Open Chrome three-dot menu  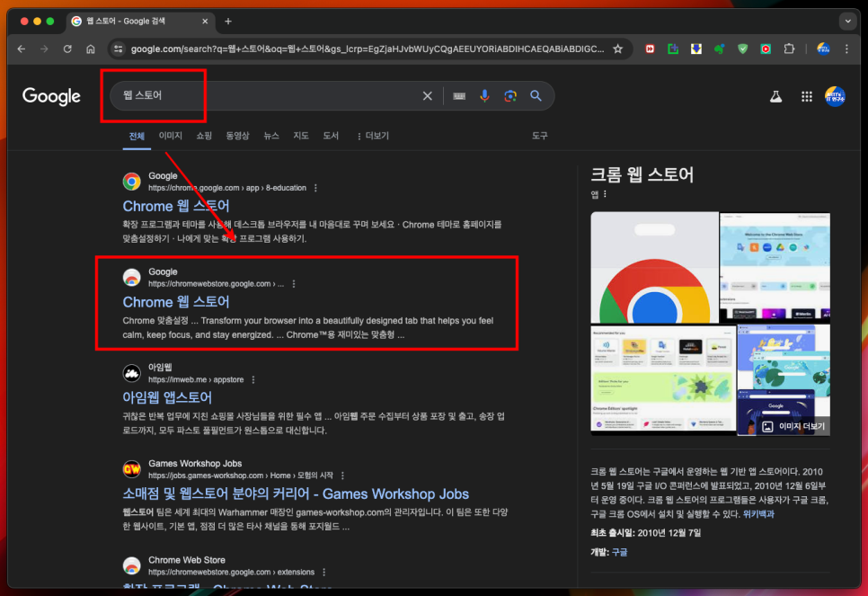pyautogui.click(x=846, y=49)
